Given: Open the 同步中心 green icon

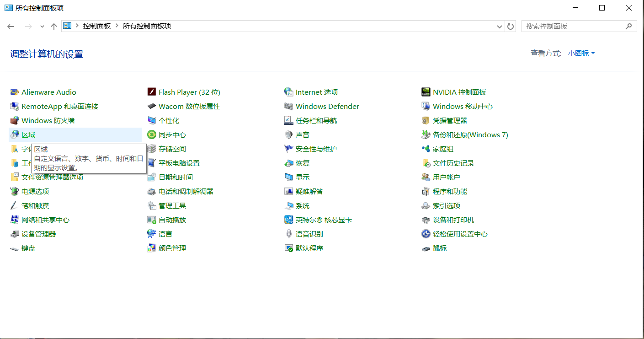Looking at the screenshot, I should [x=151, y=135].
